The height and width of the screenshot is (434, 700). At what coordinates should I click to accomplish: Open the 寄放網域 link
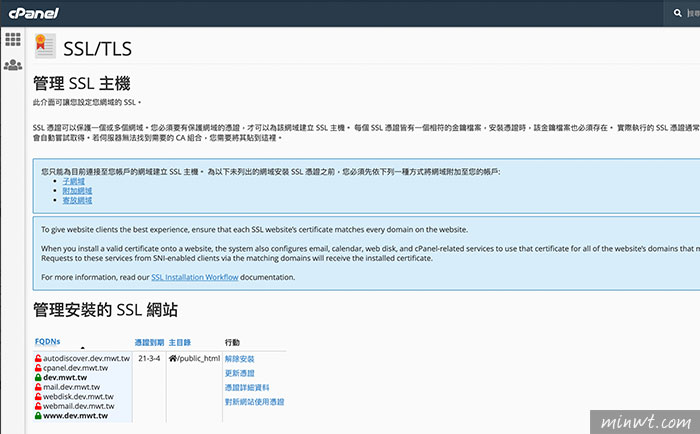point(77,200)
